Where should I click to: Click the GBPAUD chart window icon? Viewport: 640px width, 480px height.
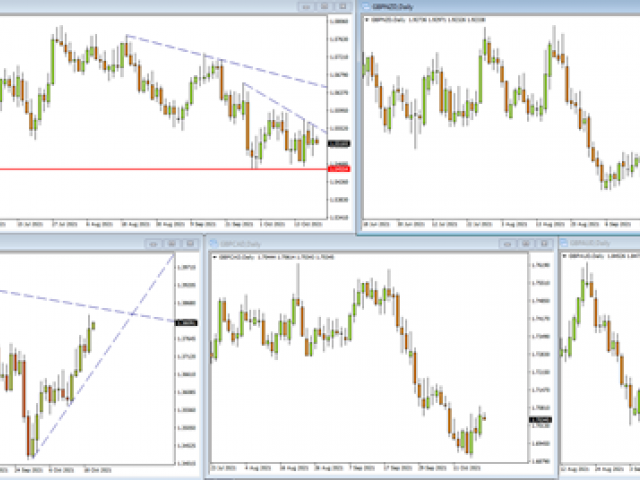(566, 243)
